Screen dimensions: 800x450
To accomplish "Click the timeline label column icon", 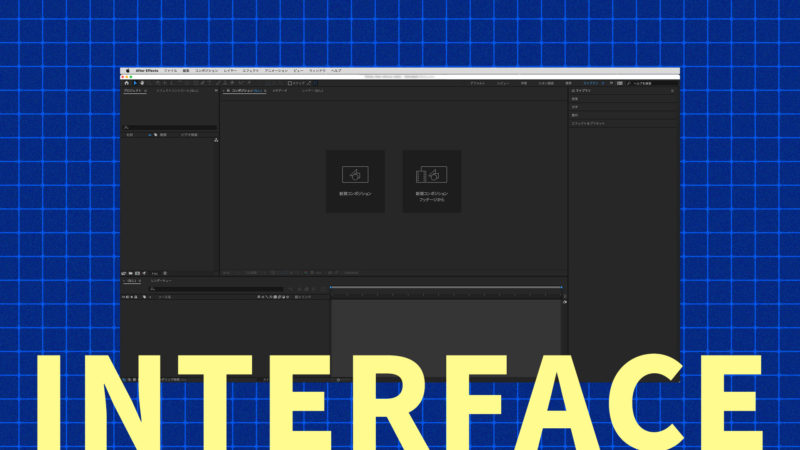I will 144,297.
